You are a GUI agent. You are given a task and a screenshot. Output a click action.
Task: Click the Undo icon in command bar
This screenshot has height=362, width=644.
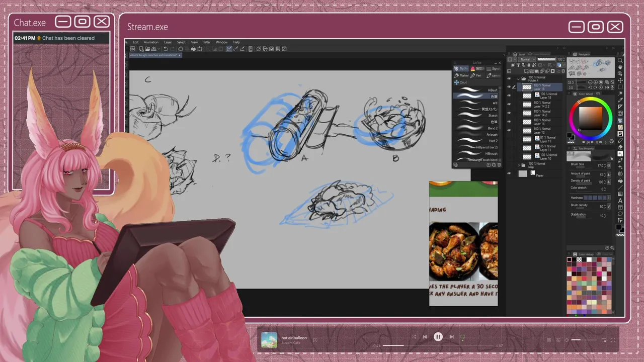click(x=166, y=49)
